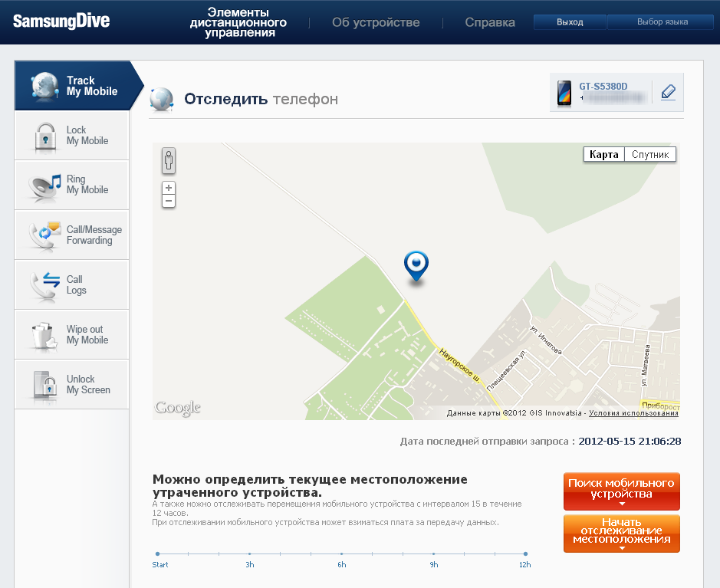Screen dimensions: 720x588
Task: Open Unlock My Screen option
Action: [71, 384]
